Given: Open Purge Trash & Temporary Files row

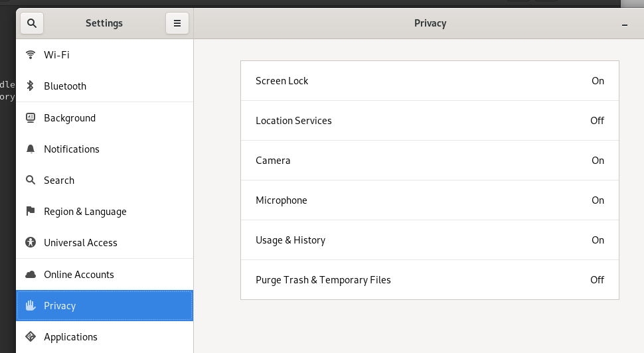Looking at the screenshot, I should 430,280.
